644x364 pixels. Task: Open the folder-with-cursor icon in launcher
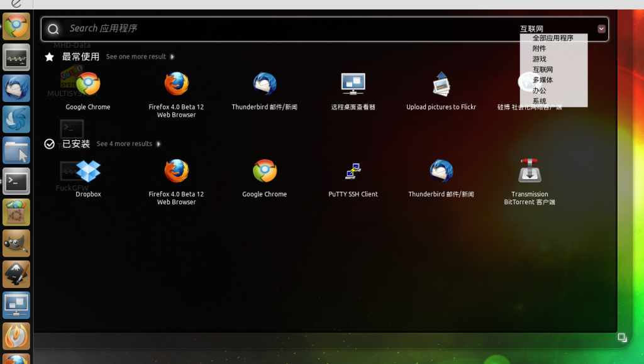(x=16, y=150)
